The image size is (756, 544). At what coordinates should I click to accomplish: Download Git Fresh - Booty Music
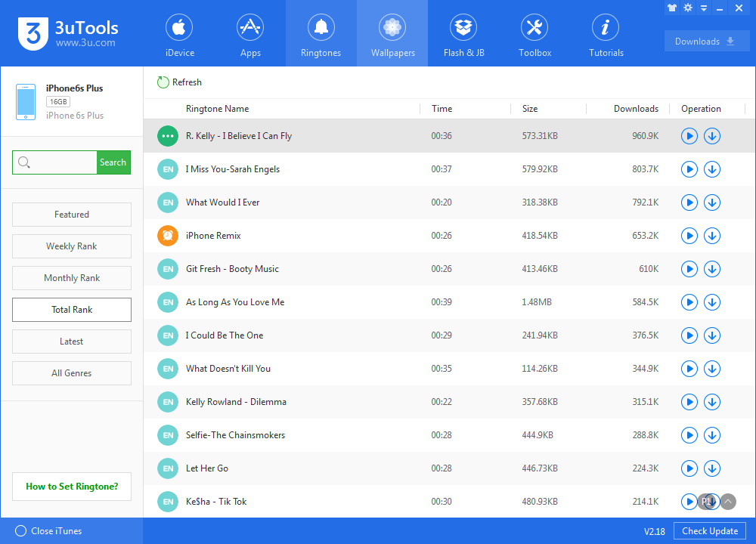pyautogui.click(x=712, y=269)
